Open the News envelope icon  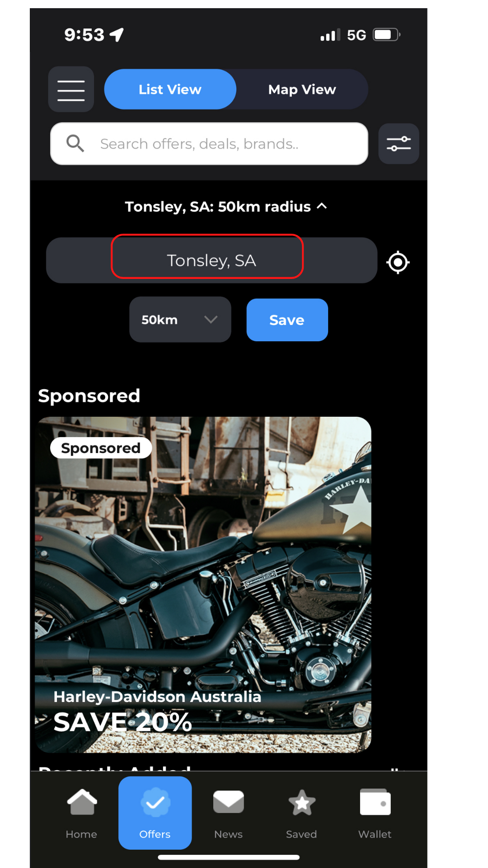[x=228, y=802]
